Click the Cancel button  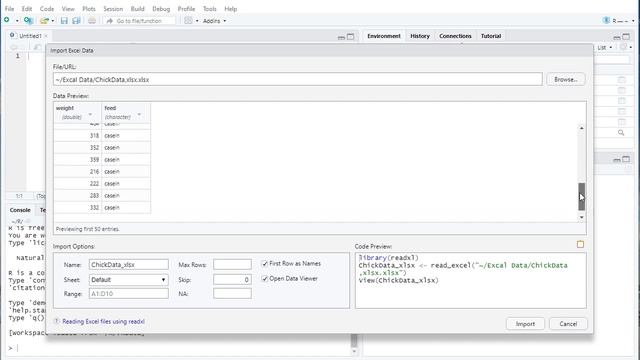point(568,324)
